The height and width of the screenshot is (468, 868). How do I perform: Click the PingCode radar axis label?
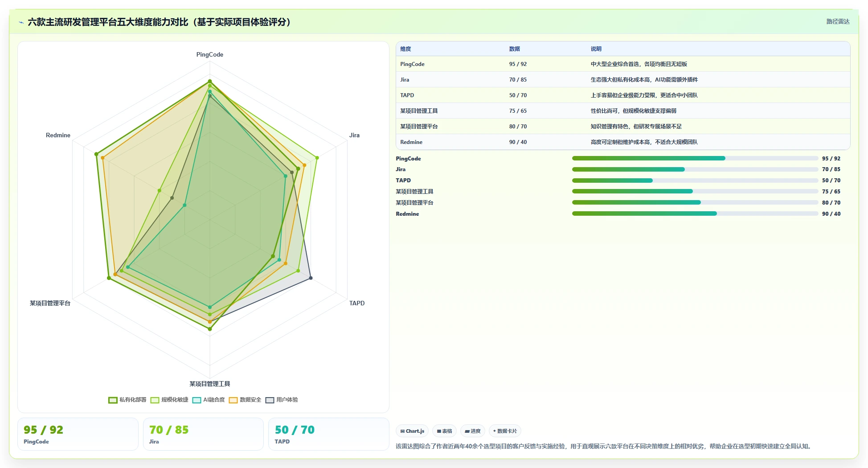point(210,54)
